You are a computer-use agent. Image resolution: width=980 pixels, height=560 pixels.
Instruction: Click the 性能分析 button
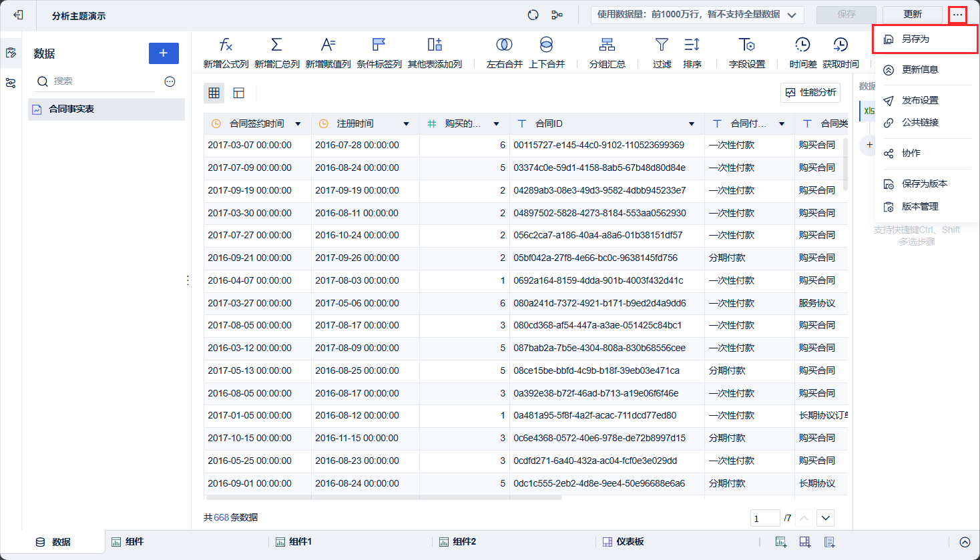click(810, 93)
